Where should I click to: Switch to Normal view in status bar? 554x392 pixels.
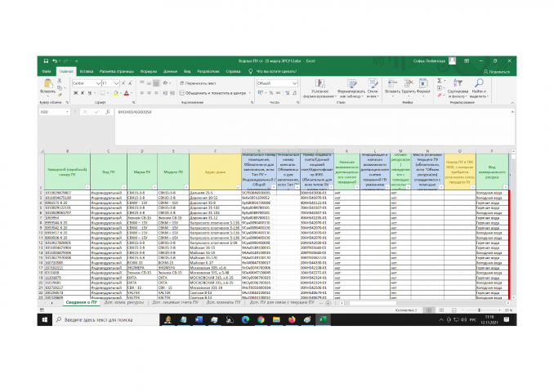428,310
